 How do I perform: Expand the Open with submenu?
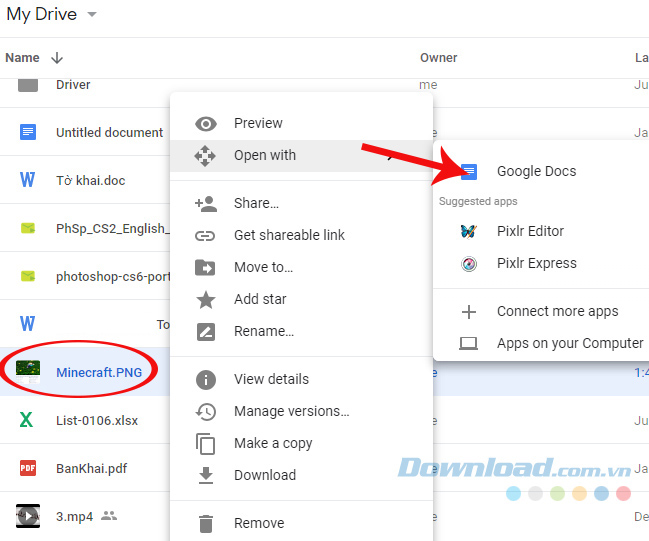301,156
